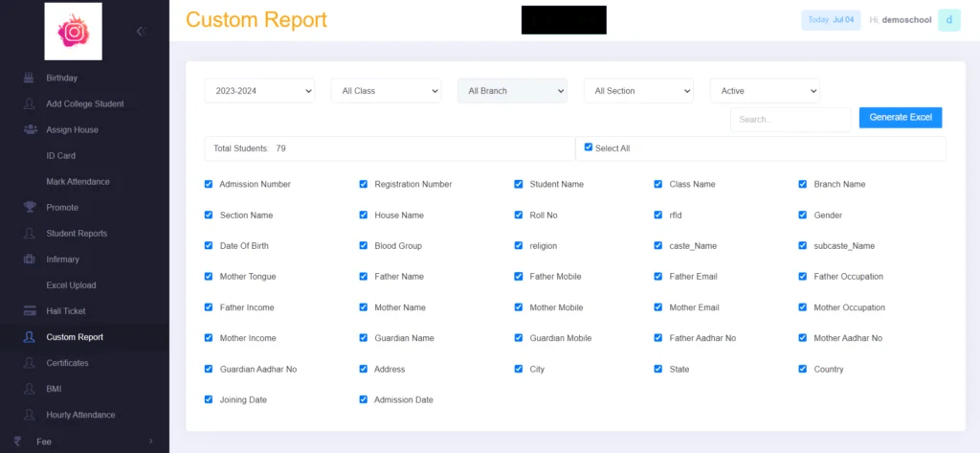Uncheck the Blood Group checkbox

click(x=364, y=246)
